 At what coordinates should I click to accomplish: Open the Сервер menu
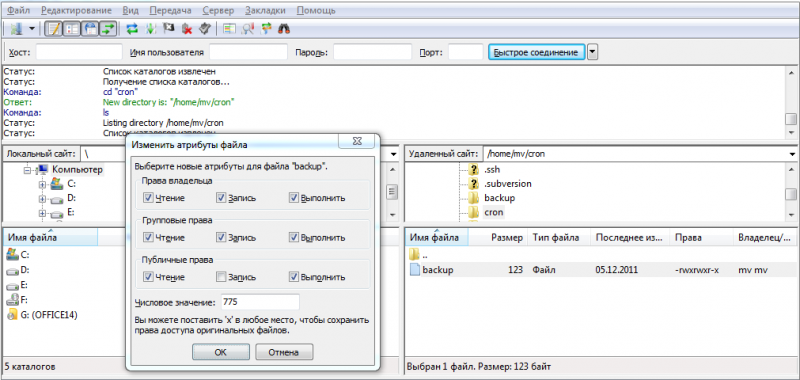tap(218, 10)
